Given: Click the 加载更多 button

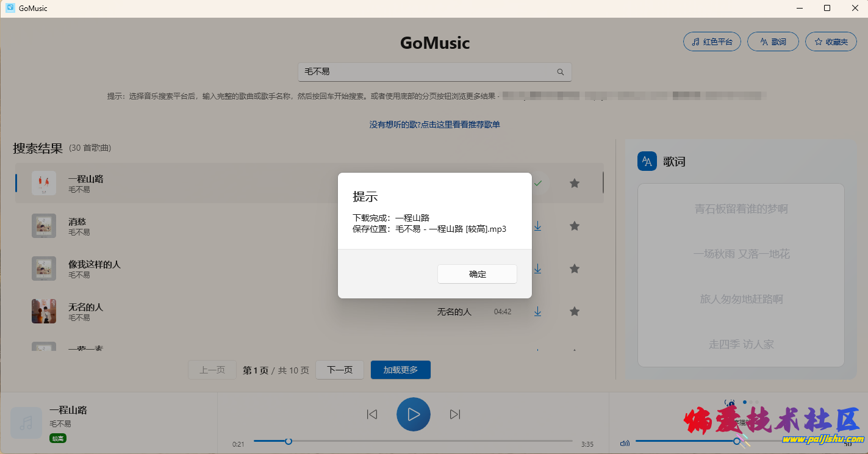Looking at the screenshot, I should point(400,370).
